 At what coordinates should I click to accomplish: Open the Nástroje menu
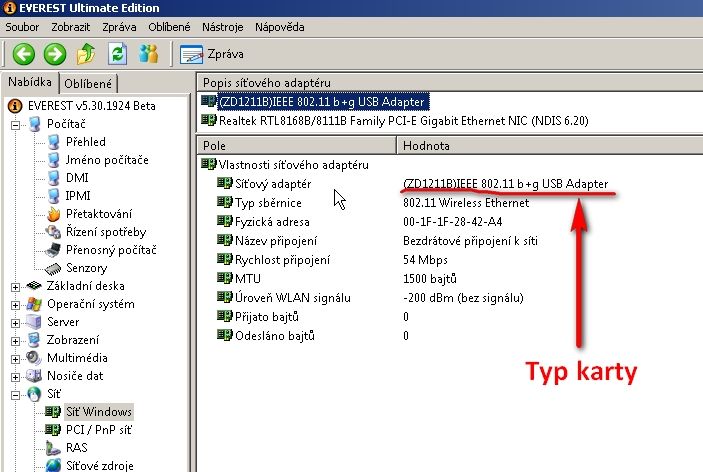[x=222, y=27]
